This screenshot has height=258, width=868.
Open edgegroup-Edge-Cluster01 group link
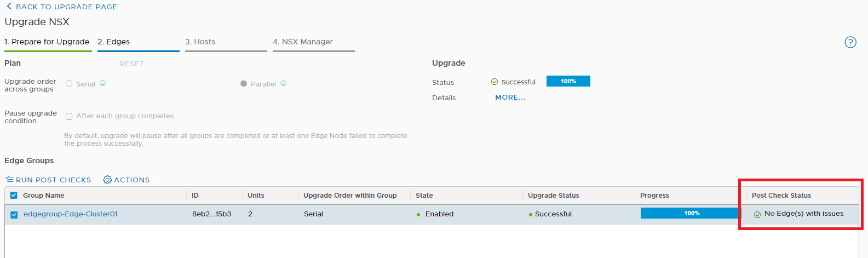71,214
